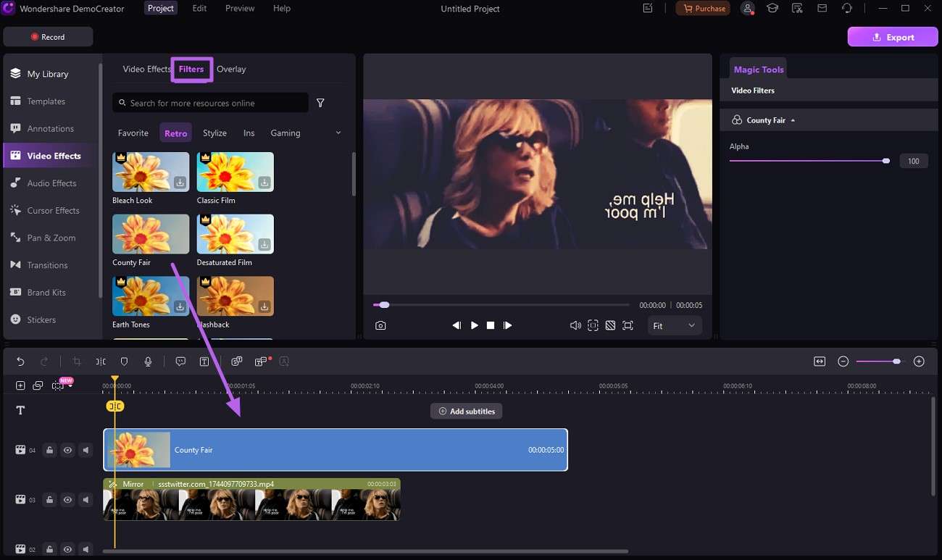Select the Ins filter category
The image size is (942, 560).
pyautogui.click(x=249, y=133)
